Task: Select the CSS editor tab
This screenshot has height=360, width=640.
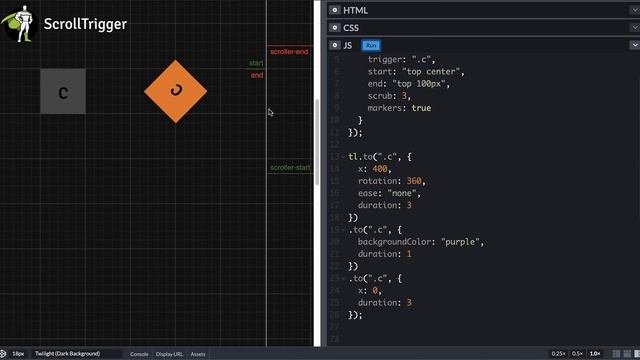Action: tap(351, 28)
